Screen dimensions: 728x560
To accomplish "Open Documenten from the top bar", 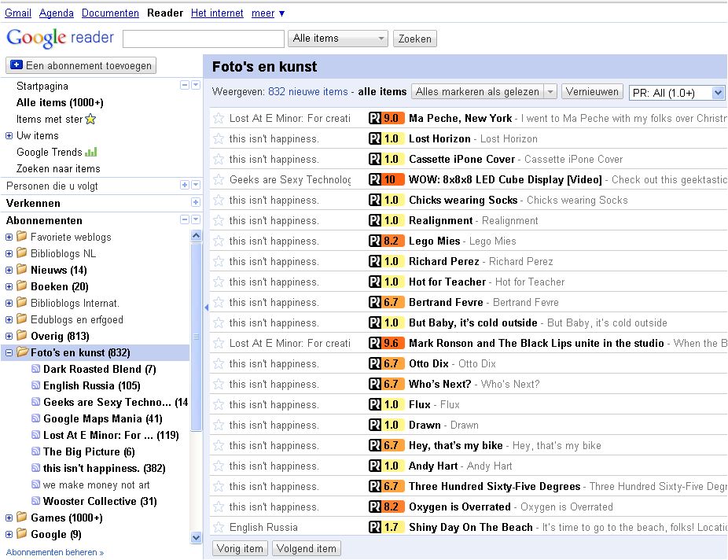I will (110, 13).
